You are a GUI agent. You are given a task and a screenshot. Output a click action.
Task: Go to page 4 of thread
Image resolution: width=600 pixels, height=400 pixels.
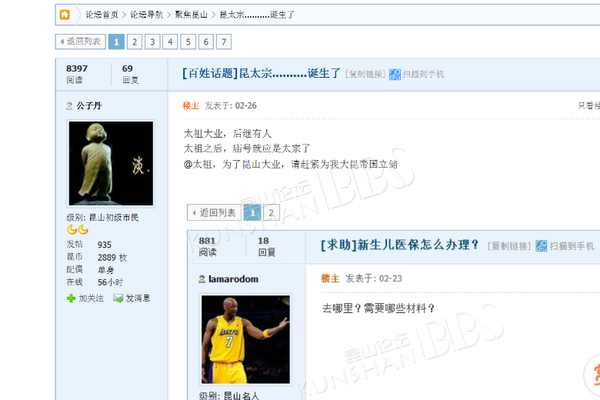tap(170, 42)
